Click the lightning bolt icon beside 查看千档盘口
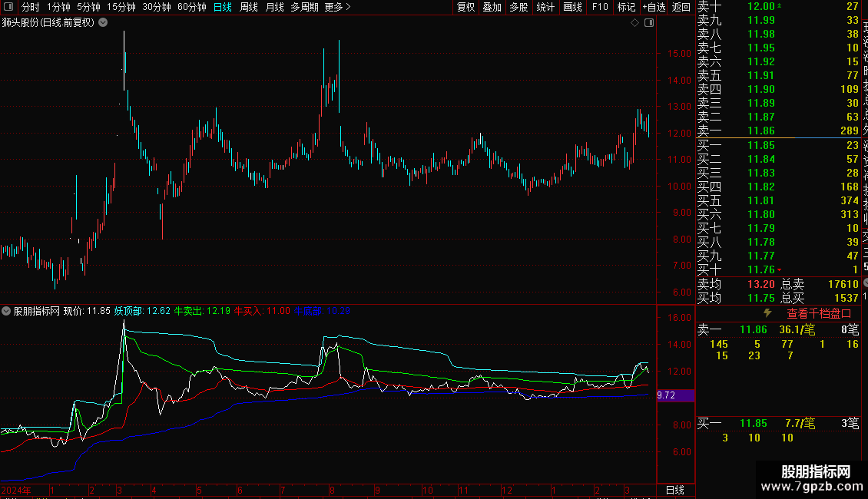Image resolution: width=868 pixels, height=499 pixels. pos(768,313)
